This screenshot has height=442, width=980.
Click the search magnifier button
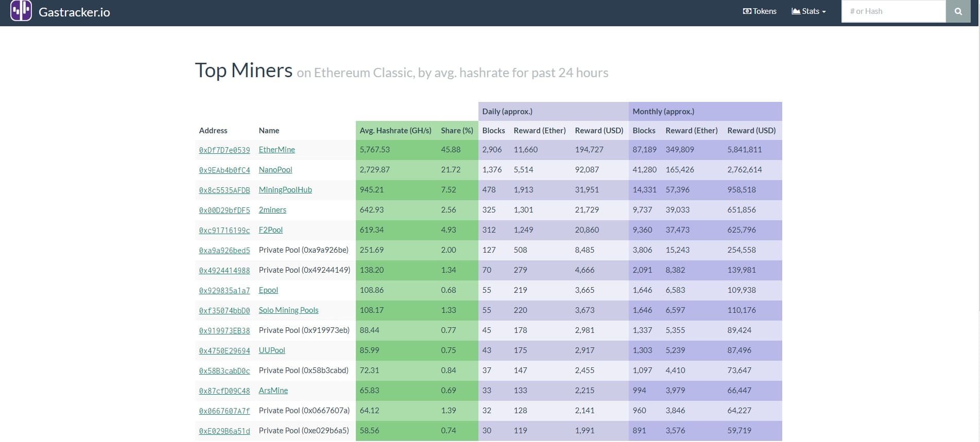click(958, 11)
